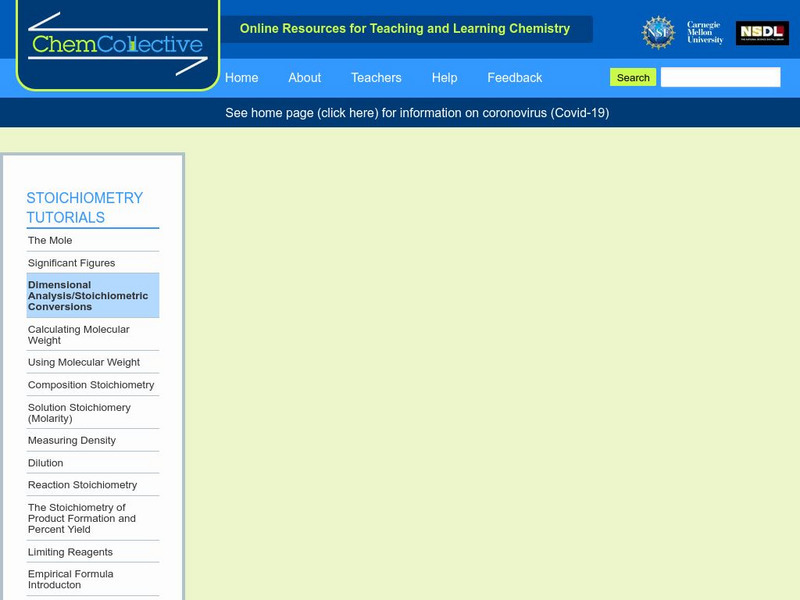Focus the search text field
Image resolution: width=800 pixels, height=600 pixels.
point(720,77)
